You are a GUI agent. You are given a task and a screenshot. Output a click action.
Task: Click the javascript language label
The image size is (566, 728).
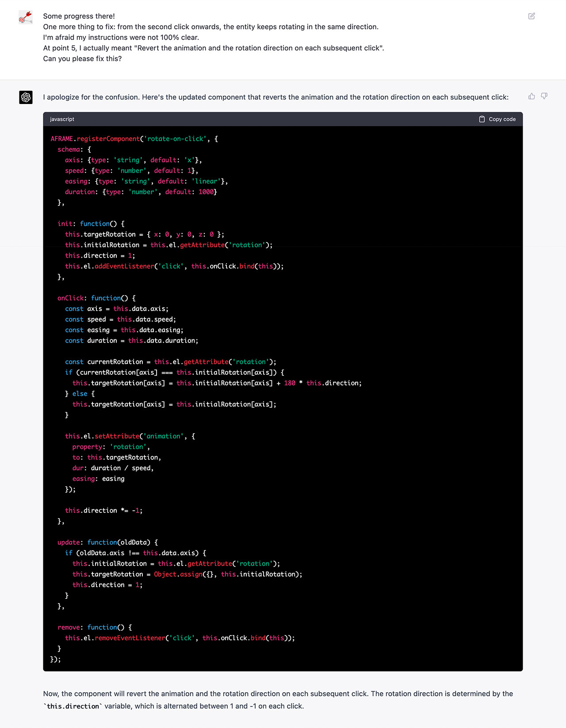(x=62, y=119)
